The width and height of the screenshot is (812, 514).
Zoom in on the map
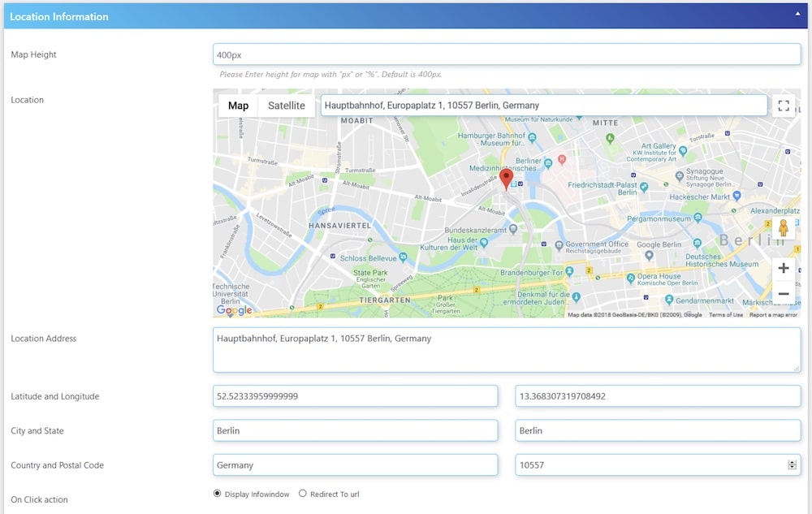(x=784, y=268)
